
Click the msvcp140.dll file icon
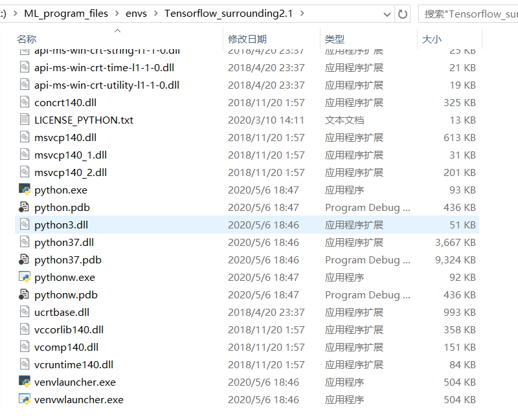(25, 137)
